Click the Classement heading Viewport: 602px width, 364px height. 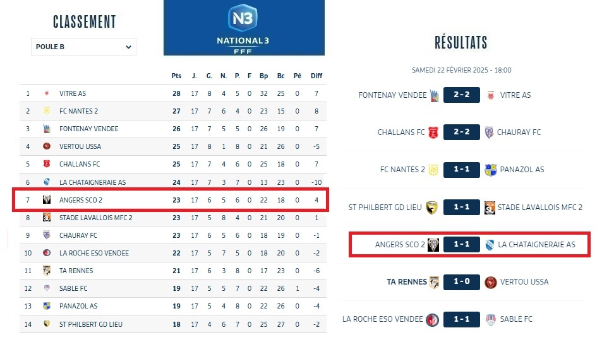[84, 22]
